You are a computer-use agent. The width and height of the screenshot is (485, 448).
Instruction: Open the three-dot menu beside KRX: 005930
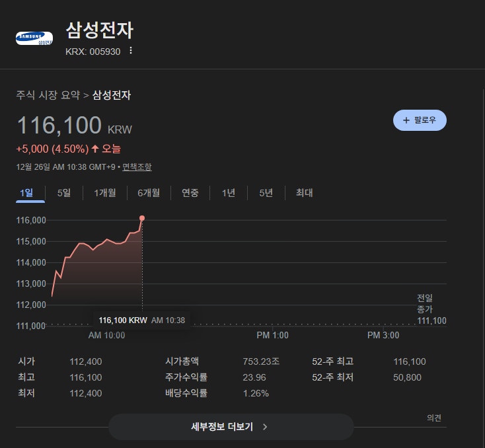point(131,51)
